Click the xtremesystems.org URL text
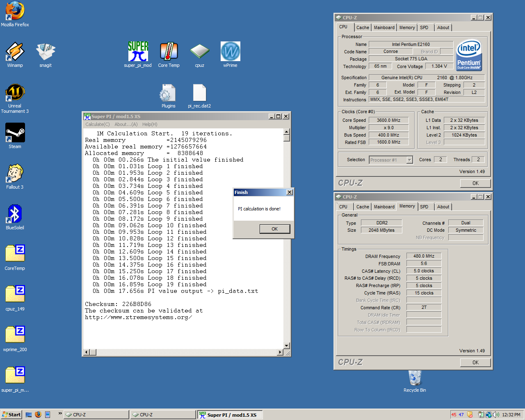The width and height of the screenshot is (525, 420). point(139,317)
